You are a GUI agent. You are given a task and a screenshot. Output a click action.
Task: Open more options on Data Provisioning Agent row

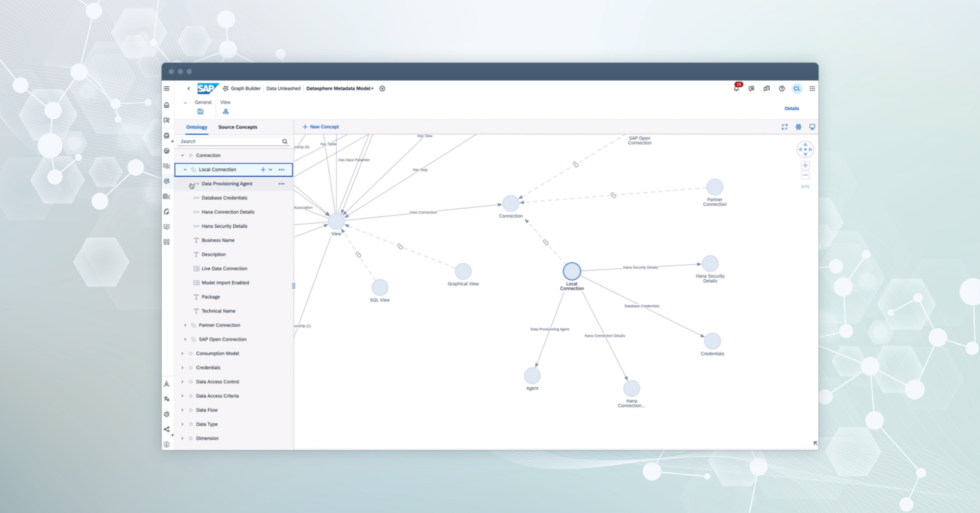tap(281, 184)
